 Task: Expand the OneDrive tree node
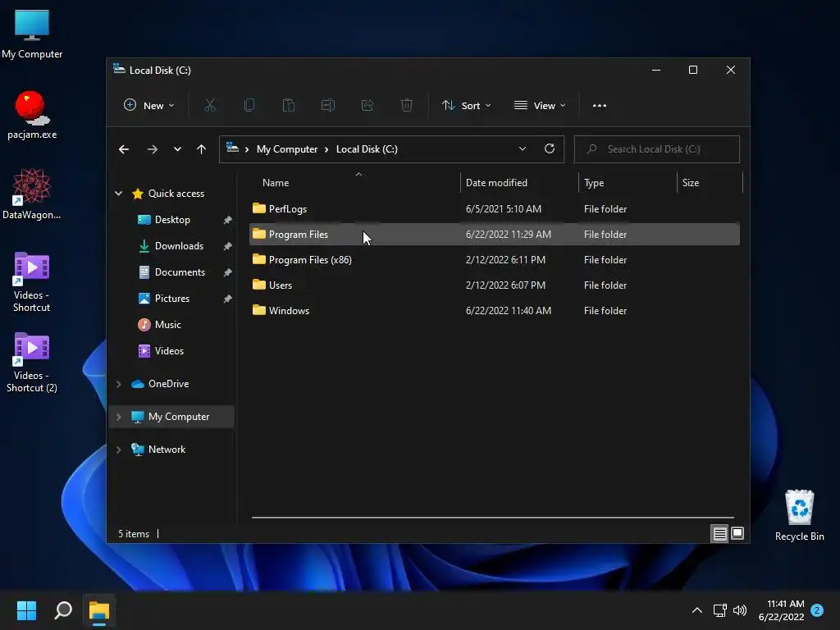118,384
